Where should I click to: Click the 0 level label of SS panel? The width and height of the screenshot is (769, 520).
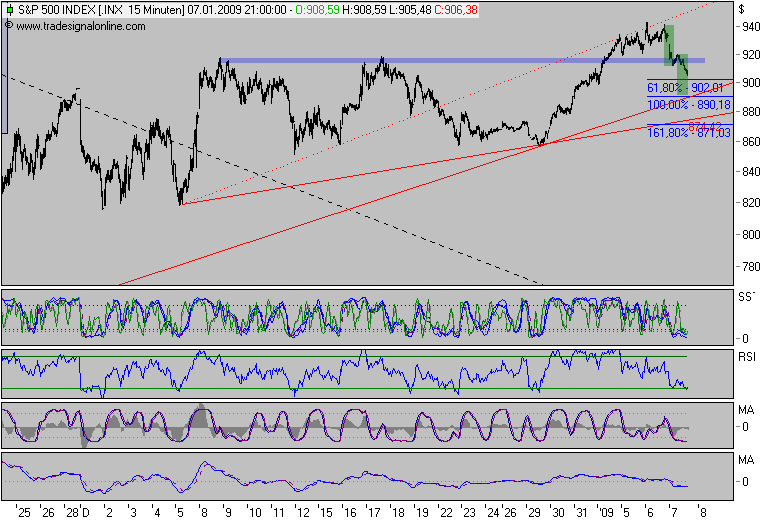coord(745,338)
